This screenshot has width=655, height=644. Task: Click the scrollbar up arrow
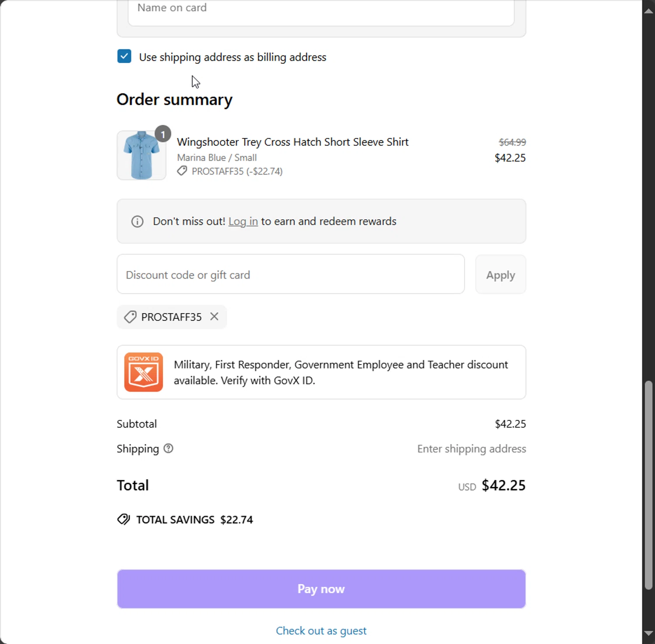click(x=648, y=11)
